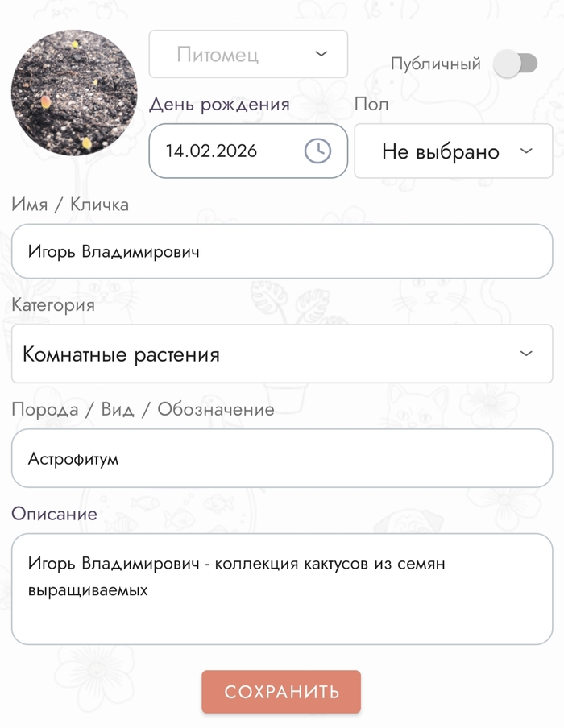Open the Категория dropdown showing Комнатные растения
Screen dimensions: 564x728
(x=281, y=354)
